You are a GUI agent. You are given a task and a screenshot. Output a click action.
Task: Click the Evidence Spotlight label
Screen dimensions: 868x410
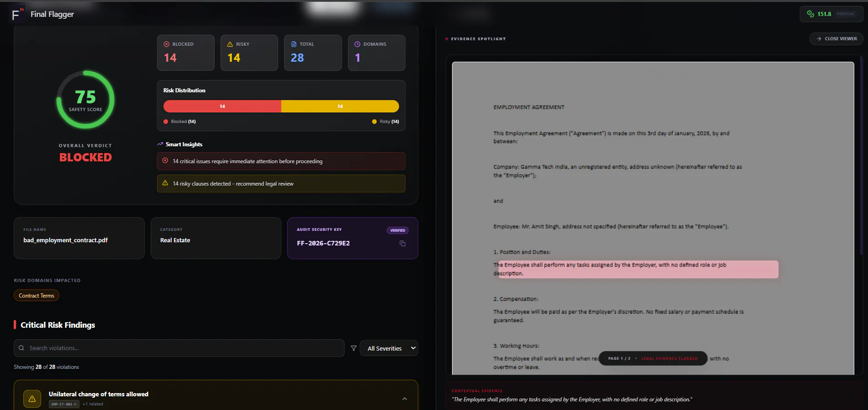click(x=478, y=39)
